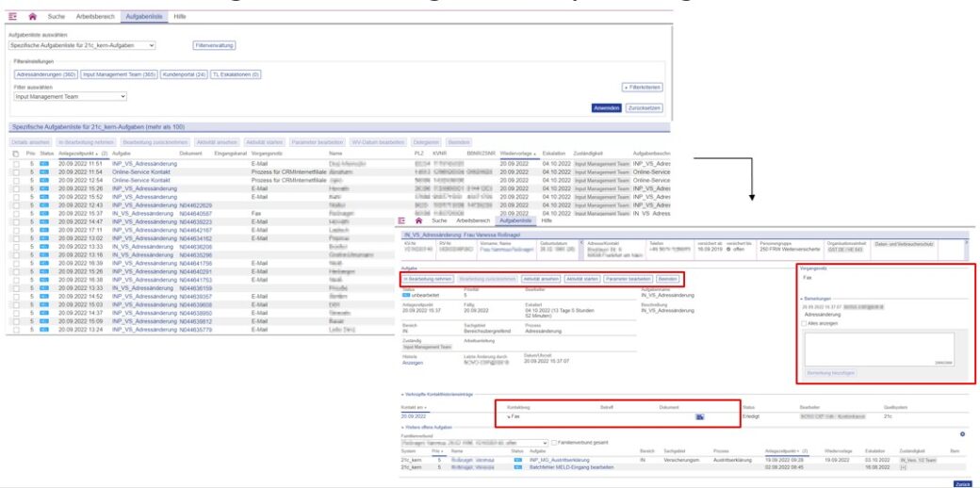This screenshot has height=488, width=980.
Task: Toggle sidebar menu icon in the task list window
Action: point(13,17)
